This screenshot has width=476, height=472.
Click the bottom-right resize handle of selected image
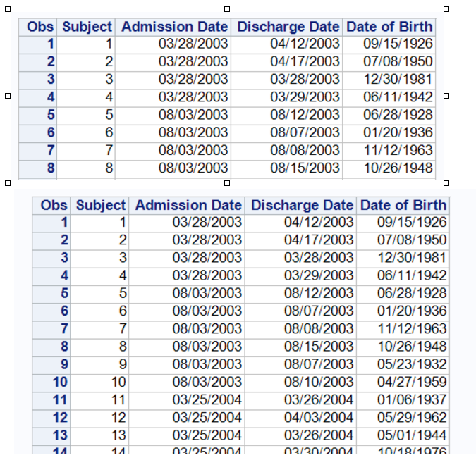coord(446,183)
